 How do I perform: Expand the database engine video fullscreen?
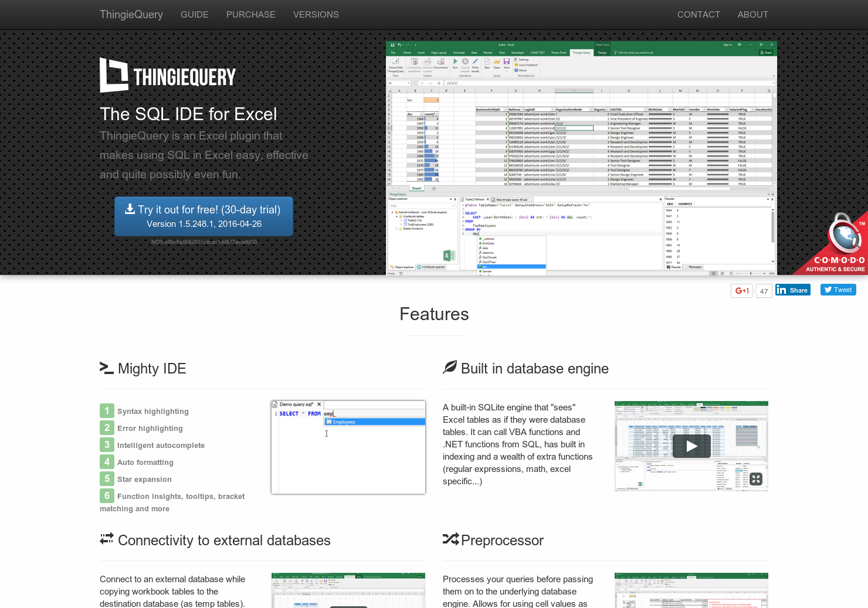point(756,479)
